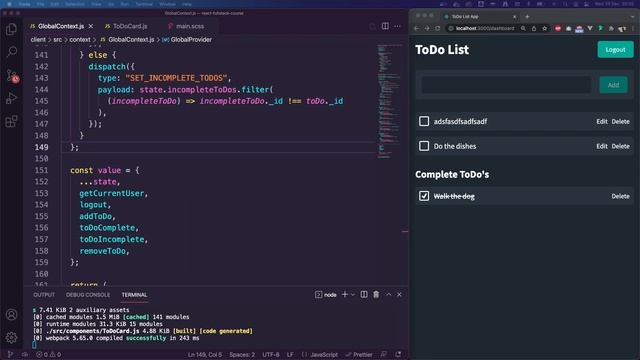Share the page from the address bar
Viewport: 640px width, 360px height.
(534, 28)
